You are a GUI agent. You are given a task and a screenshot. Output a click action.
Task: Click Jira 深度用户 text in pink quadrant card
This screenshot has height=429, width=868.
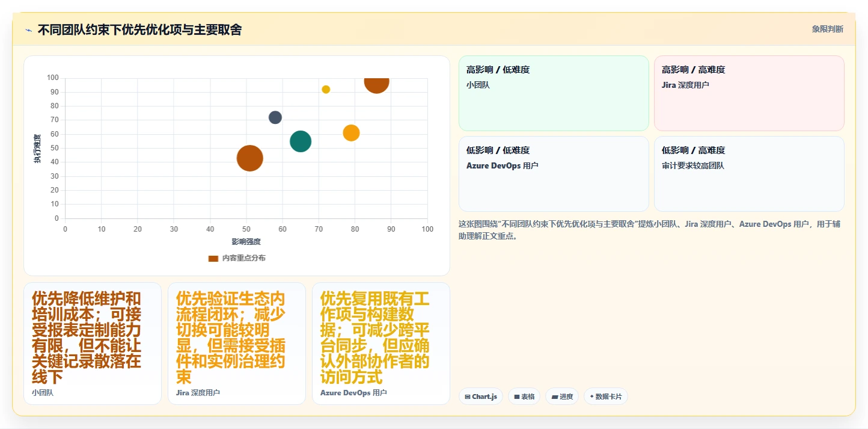685,85
